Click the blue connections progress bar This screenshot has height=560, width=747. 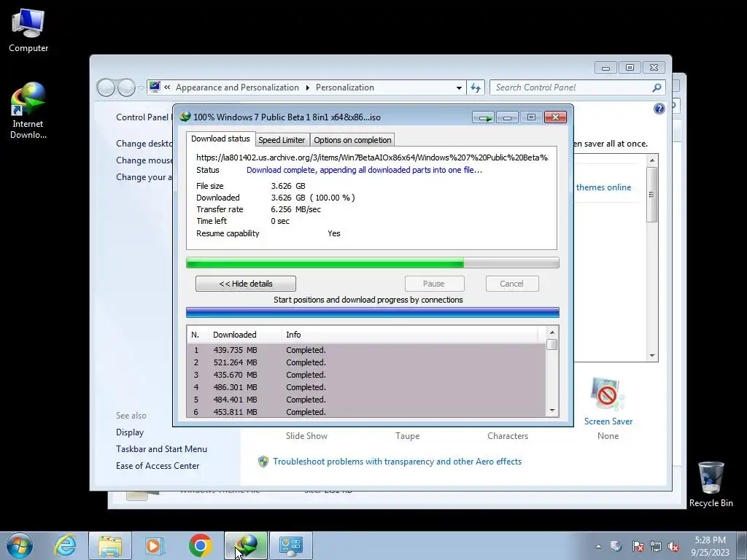tap(373, 312)
